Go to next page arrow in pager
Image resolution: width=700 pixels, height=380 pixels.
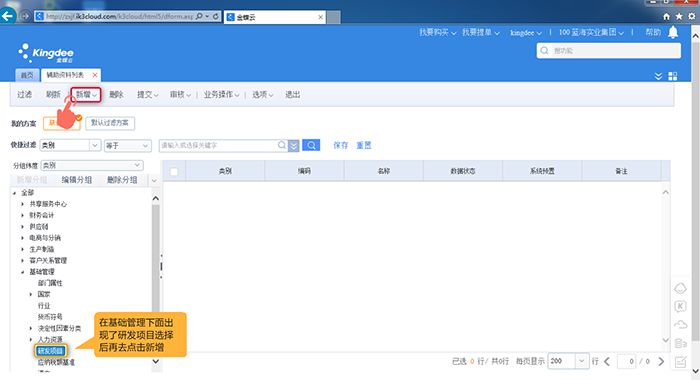click(661, 361)
